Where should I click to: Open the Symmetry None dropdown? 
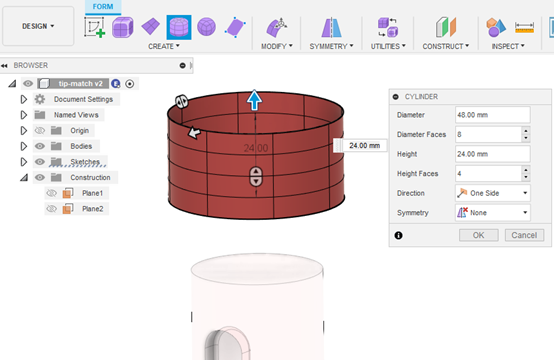pyautogui.click(x=493, y=213)
